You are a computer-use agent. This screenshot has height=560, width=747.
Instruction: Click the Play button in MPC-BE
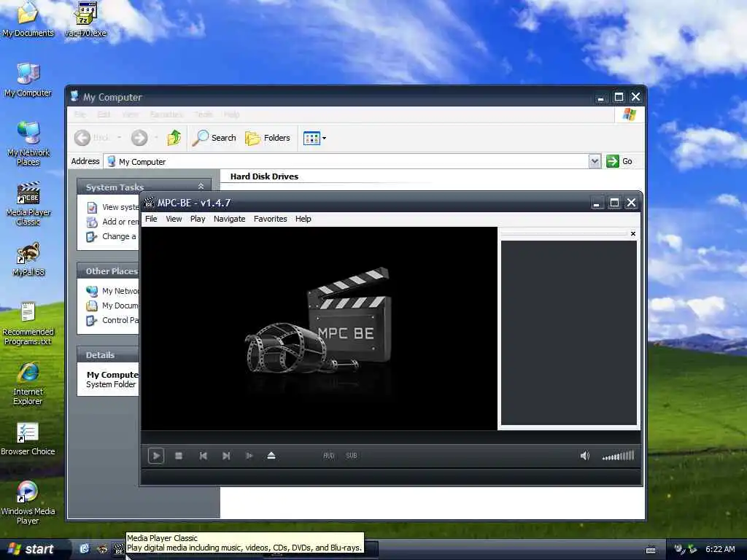coord(156,456)
